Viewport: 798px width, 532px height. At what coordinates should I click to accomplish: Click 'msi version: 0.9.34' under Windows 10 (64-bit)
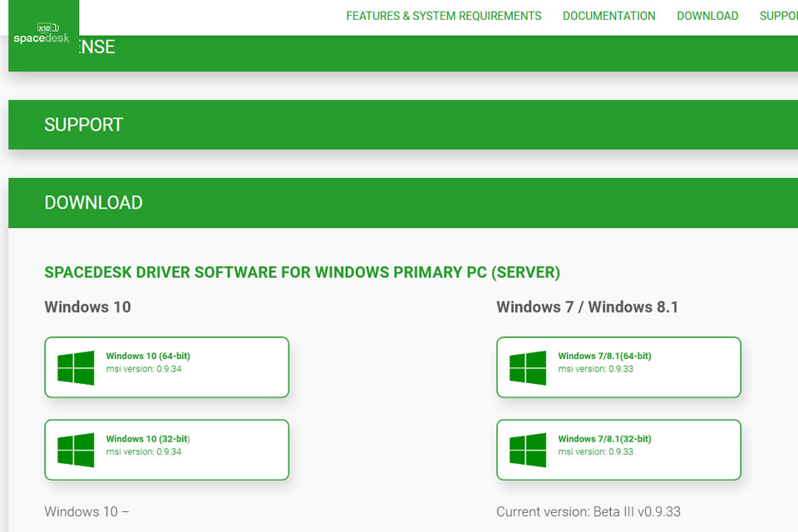click(144, 368)
